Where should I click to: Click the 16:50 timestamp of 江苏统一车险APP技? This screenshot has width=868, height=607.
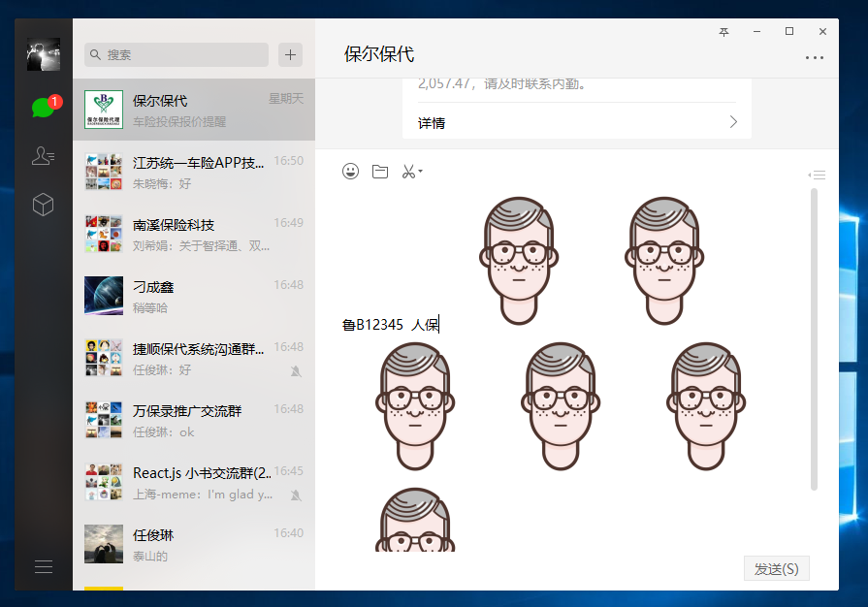(x=288, y=160)
